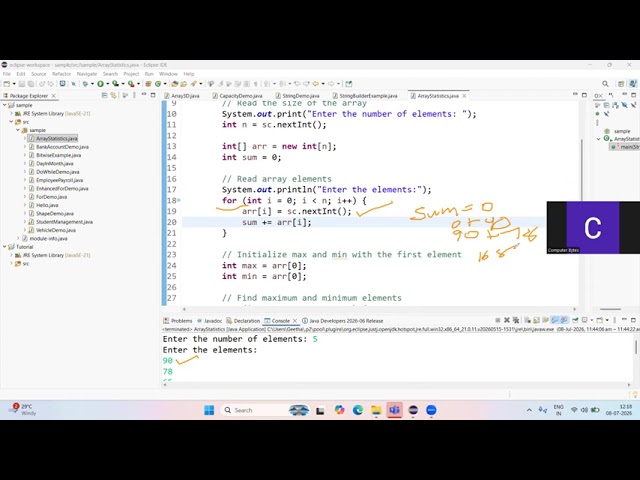The image size is (640, 480).
Task: Switch to CapacityDemo.java editor tab
Action: point(237,96)
